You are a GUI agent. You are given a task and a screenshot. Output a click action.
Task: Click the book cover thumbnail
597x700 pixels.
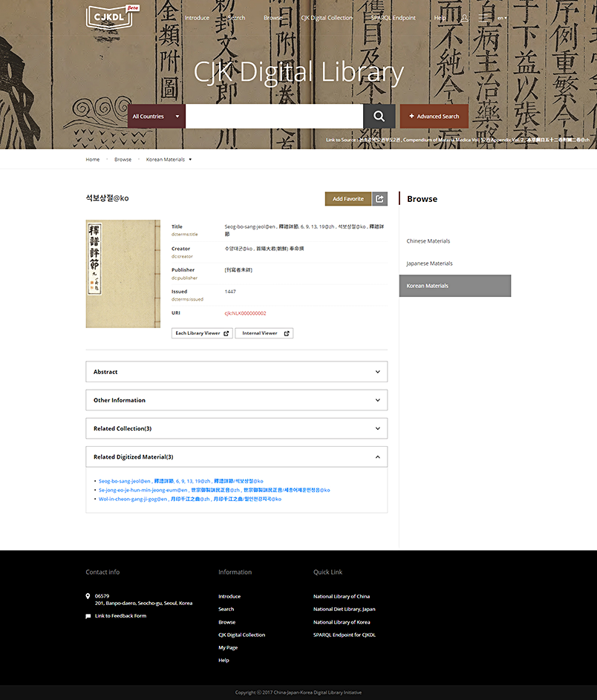tap(123, 274)
